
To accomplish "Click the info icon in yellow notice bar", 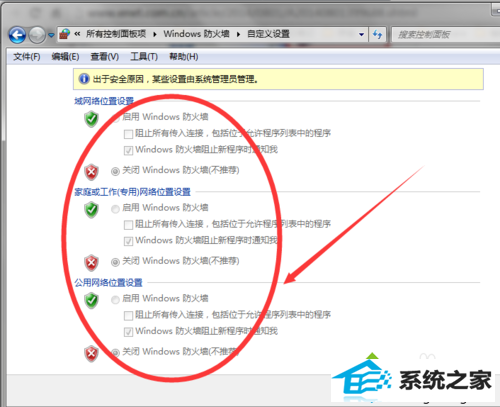I will pos(84,79).
